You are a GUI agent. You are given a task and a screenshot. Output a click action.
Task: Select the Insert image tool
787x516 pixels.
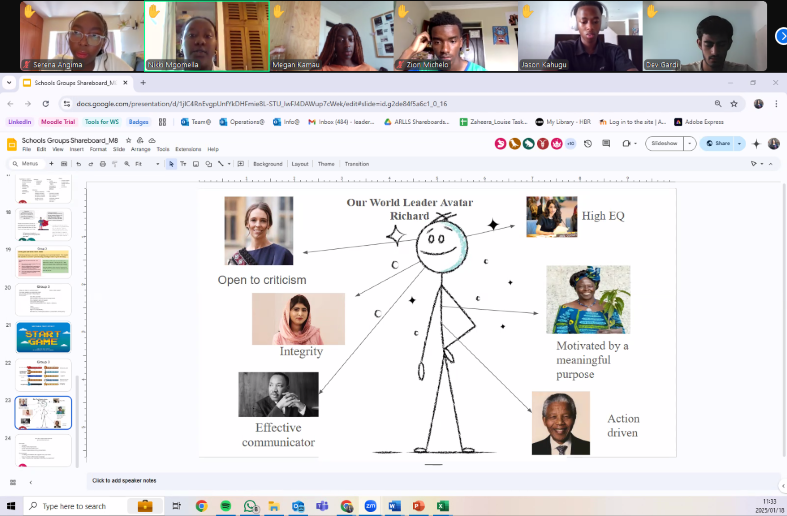tap(195, 163)
